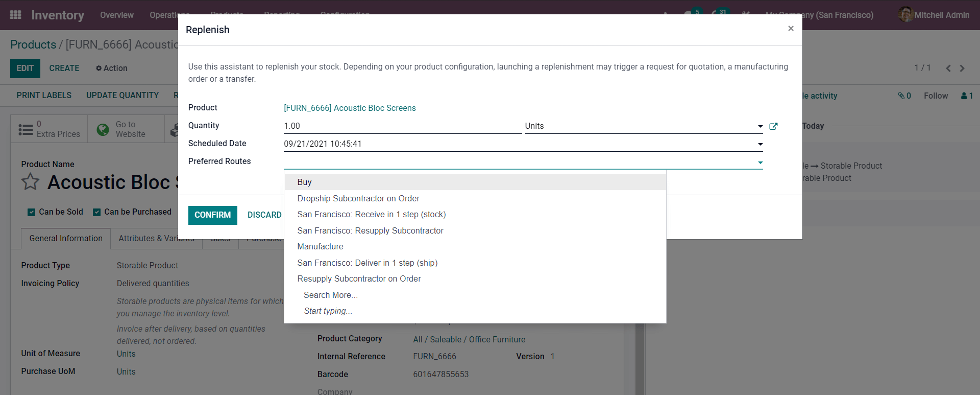Image resolution: width=980 pixels, height=395 pixels.
Task: Open the Acoustic Bloc Screens product link
Action: 350,108
